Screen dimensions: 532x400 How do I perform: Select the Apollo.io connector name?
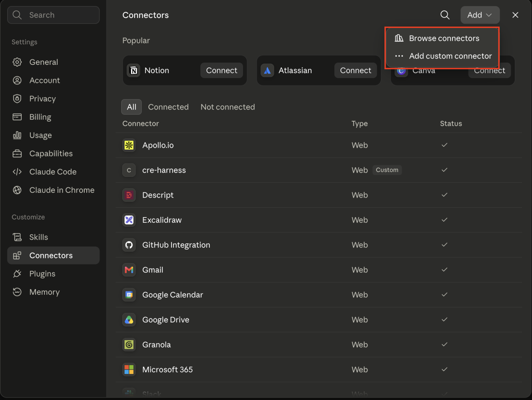click(x=158, y=145)
